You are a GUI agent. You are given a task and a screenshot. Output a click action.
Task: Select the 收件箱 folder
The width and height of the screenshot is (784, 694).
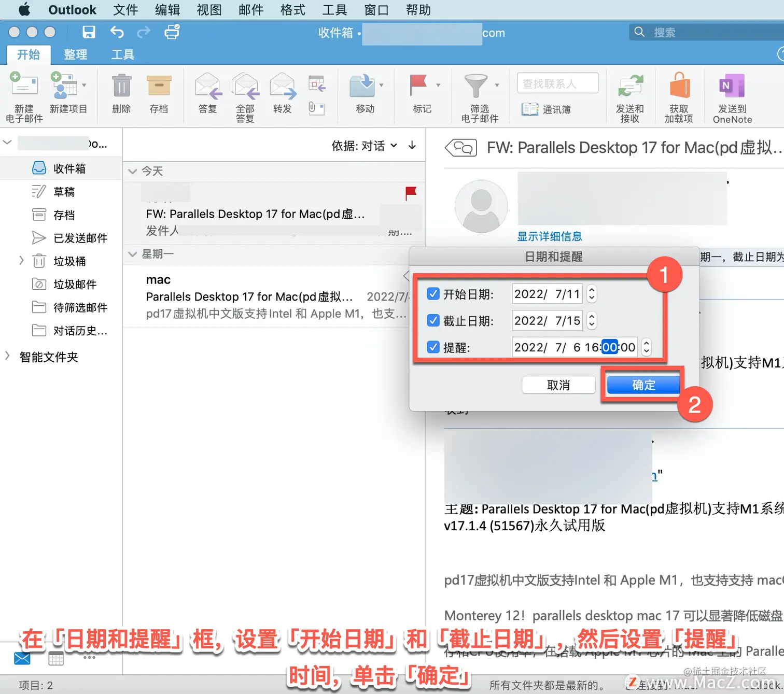(x=61, y=168)
